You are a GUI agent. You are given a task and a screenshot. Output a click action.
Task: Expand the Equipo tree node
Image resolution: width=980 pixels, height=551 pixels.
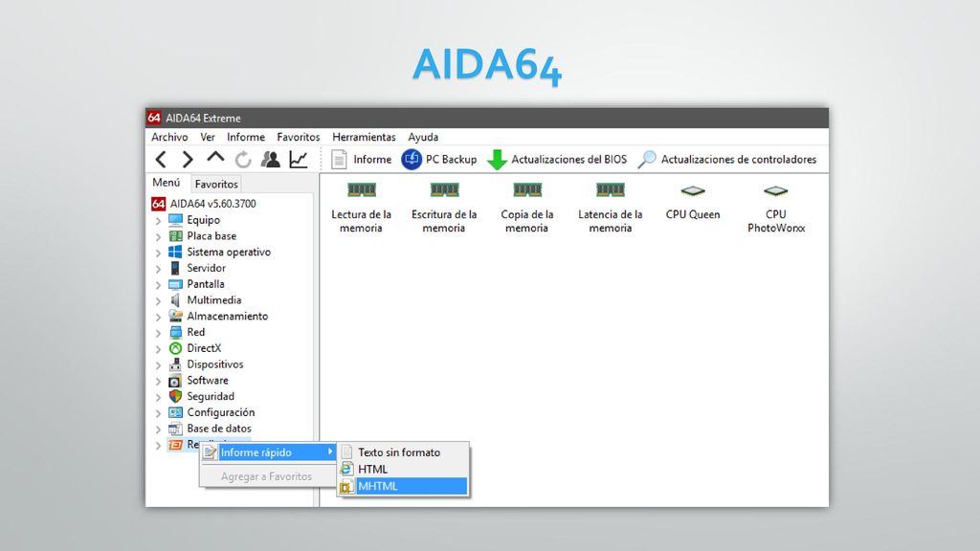click(x=158, y=221)
